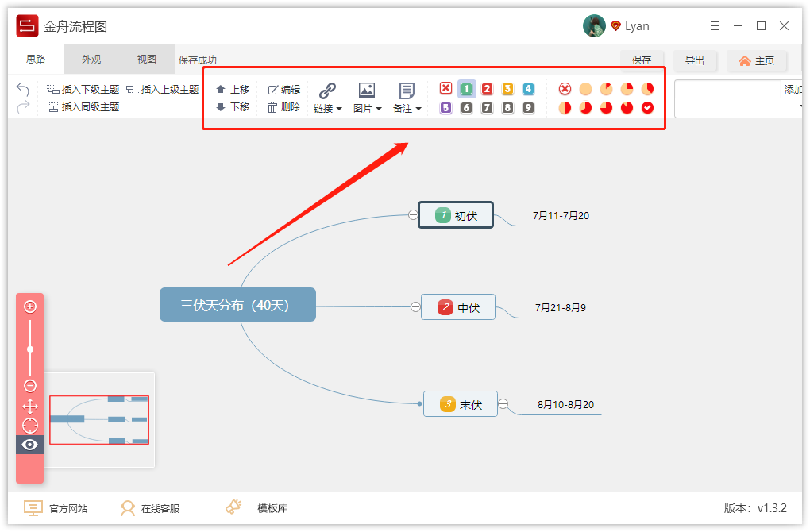Screen dimensions: 810x532
Task: Zoom in with the plus icon
Action: tap(30, 306)
